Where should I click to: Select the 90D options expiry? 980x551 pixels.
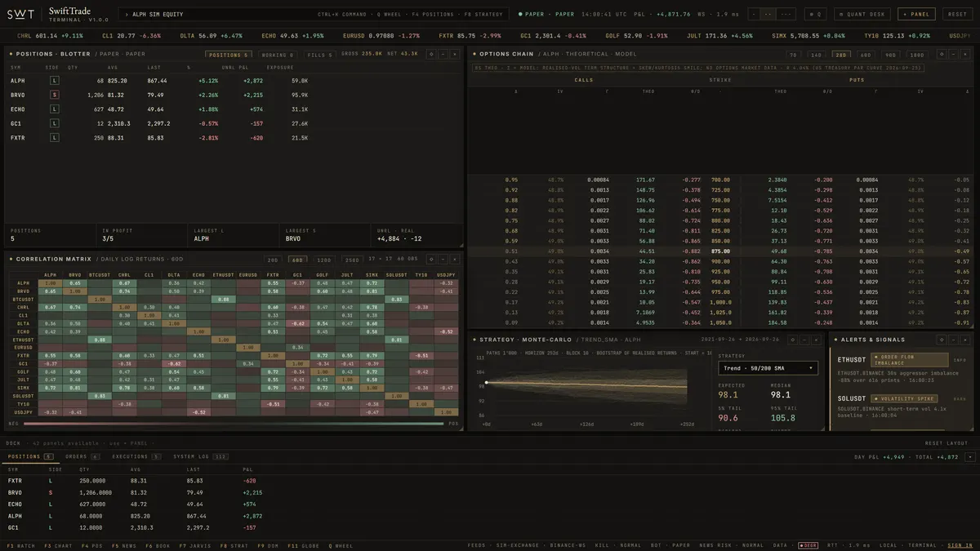click(x=891, y=54)
